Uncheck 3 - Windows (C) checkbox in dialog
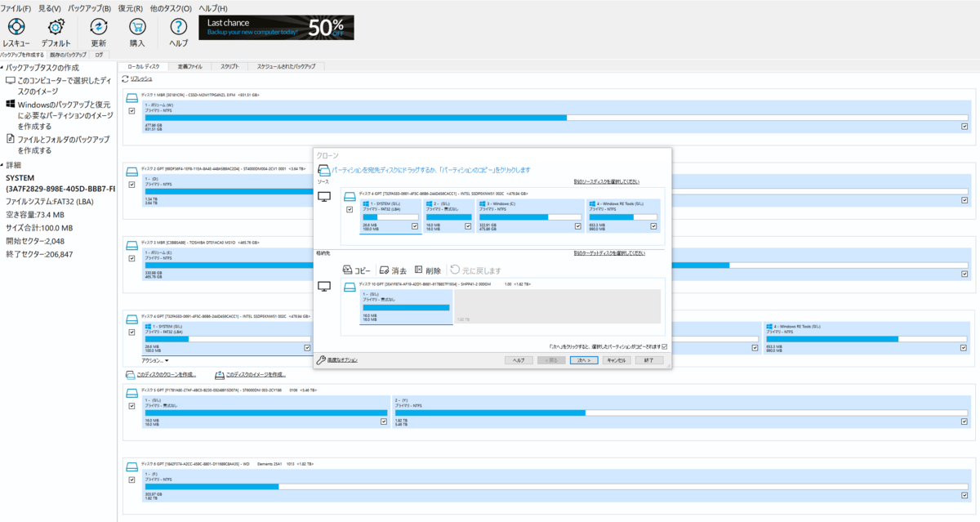This screenshot has width=980, height=522. [x=578, y=225]
